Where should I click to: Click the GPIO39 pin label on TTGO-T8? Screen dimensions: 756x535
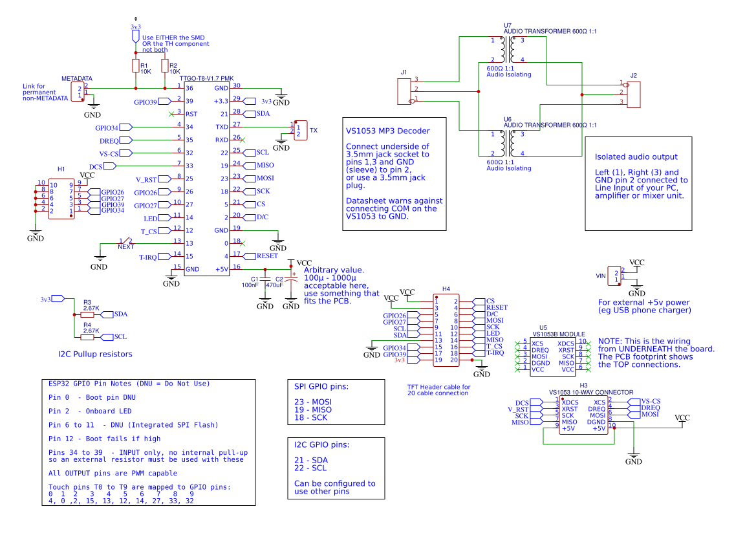[x=145, y=101]
